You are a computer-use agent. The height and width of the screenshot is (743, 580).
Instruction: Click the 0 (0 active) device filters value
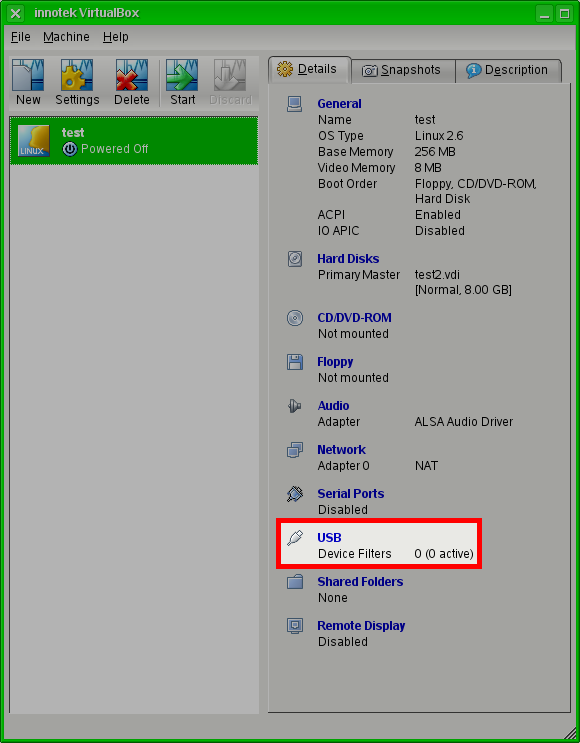(x=444, y=554)
